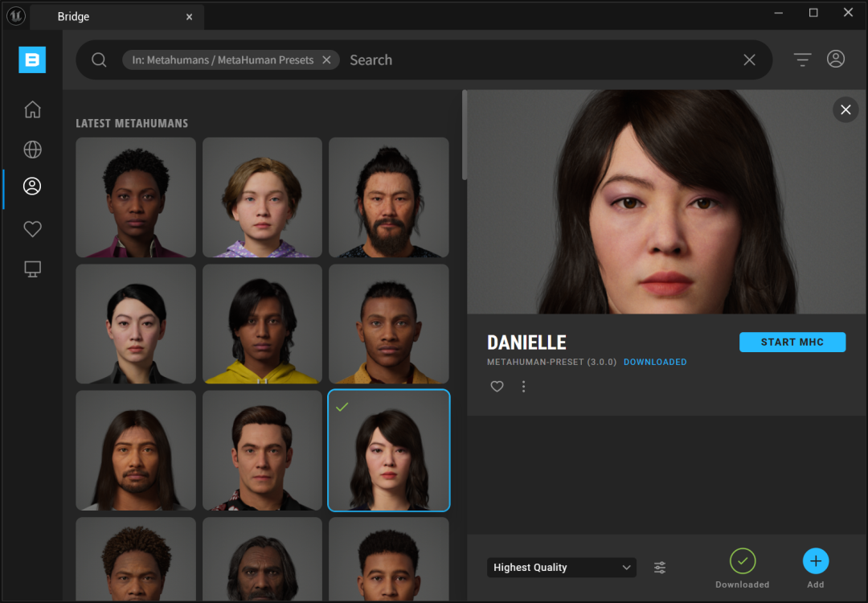Screen dimensions: 868x603
Task: Select the blonde child in purple hoodie thumbnail
Action: pyautogui.click(x=262, y=198)
